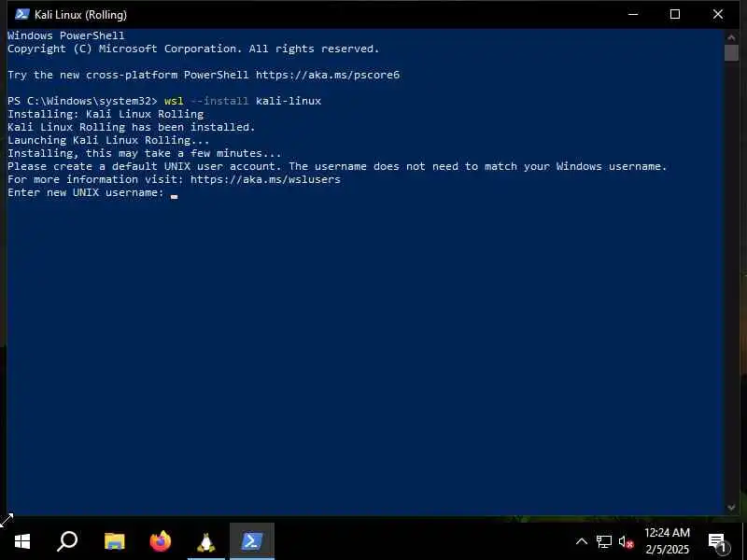The height and width of the screenshot is (560, 747).
Task: Open taskbar Search magnifier
Action: [67, 541]
